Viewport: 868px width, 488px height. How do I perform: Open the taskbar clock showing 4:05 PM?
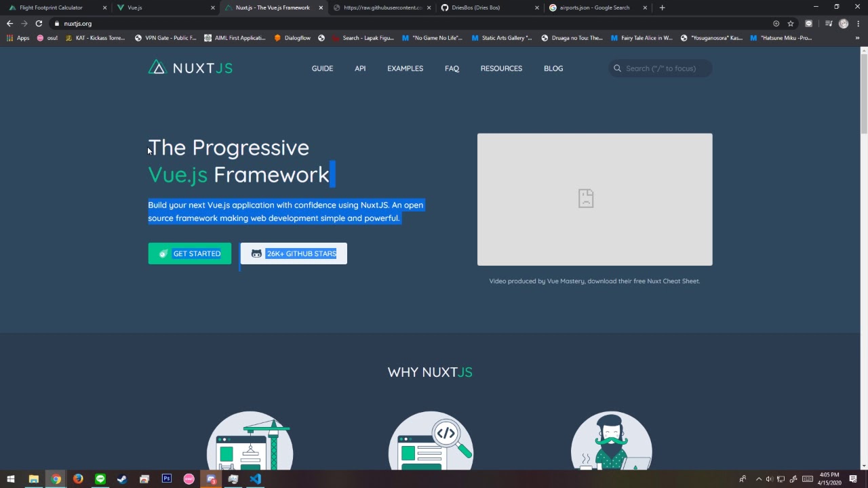pos(829,479)
